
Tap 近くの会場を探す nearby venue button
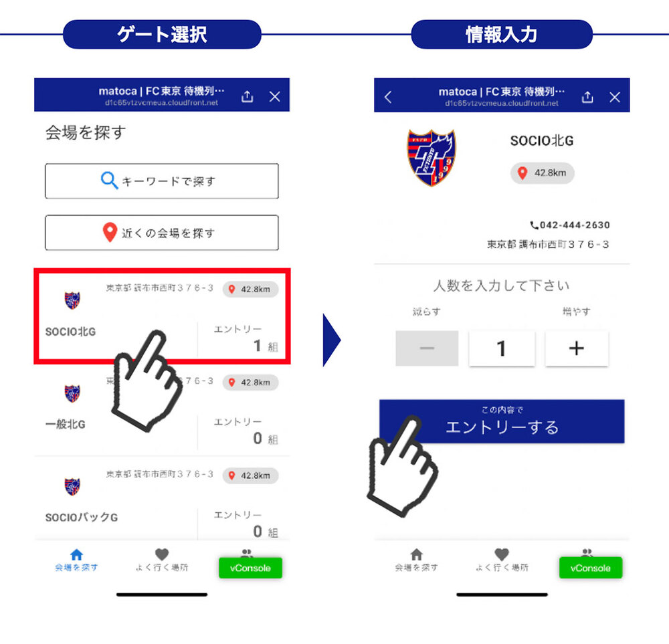pos(162,233)
